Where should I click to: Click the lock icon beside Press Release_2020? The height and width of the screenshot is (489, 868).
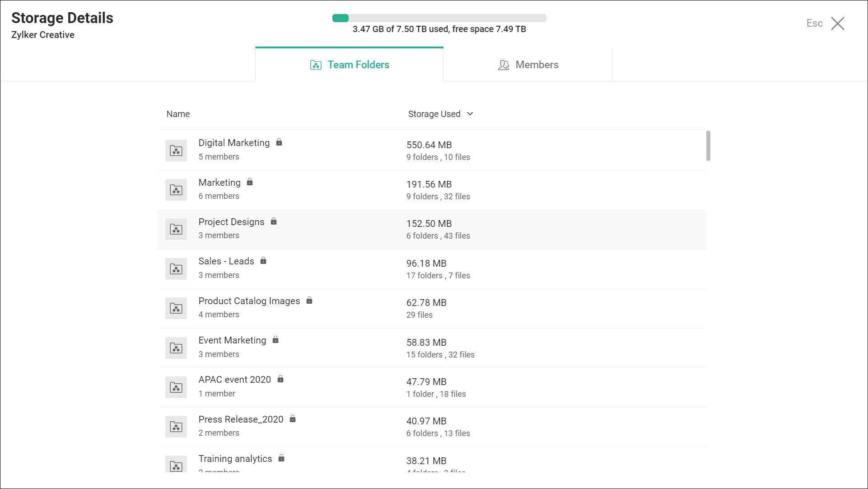(x=293, y=419)
